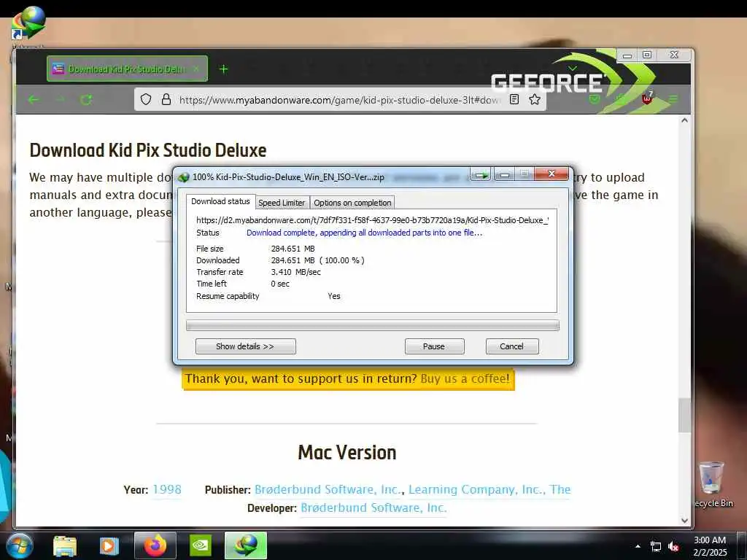Open the Brøderbund Software publisher link

click(x=328, y=490)
